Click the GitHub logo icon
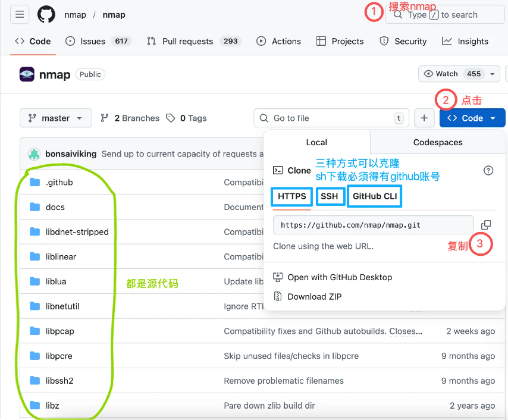508x420 pixels. pos(46,15)
